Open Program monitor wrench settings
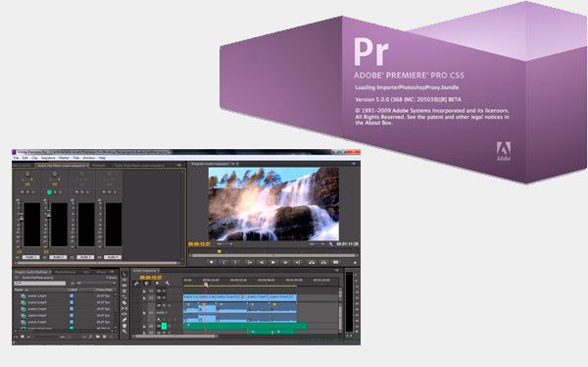The width and height of the screenshot is (588, 367). (x=331, y=244)
